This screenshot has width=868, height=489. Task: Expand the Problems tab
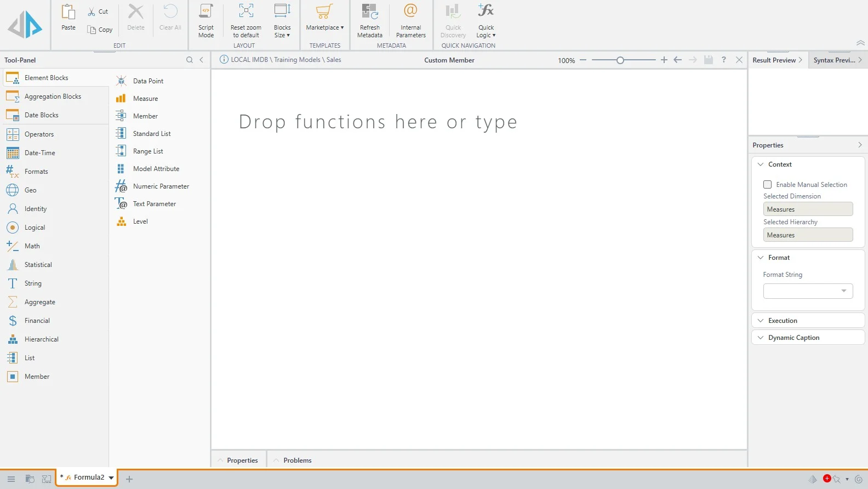pyautogui.click(x=293, y=460)
